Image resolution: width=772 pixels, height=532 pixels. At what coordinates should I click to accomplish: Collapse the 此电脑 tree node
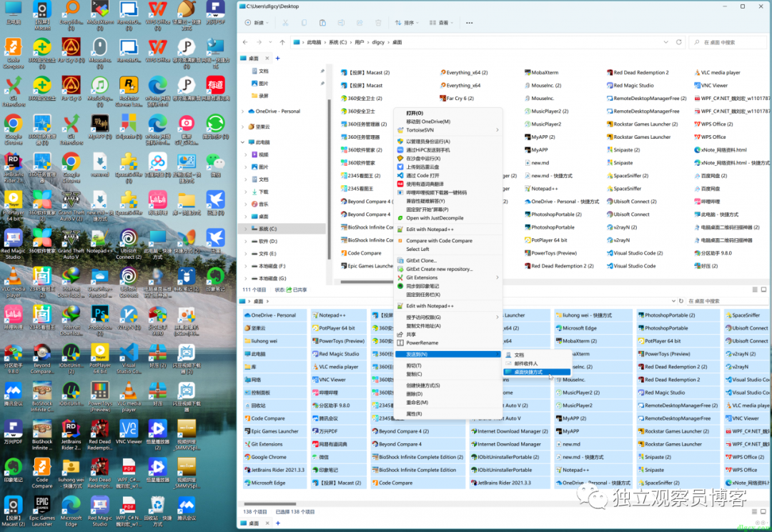[243, 142]
